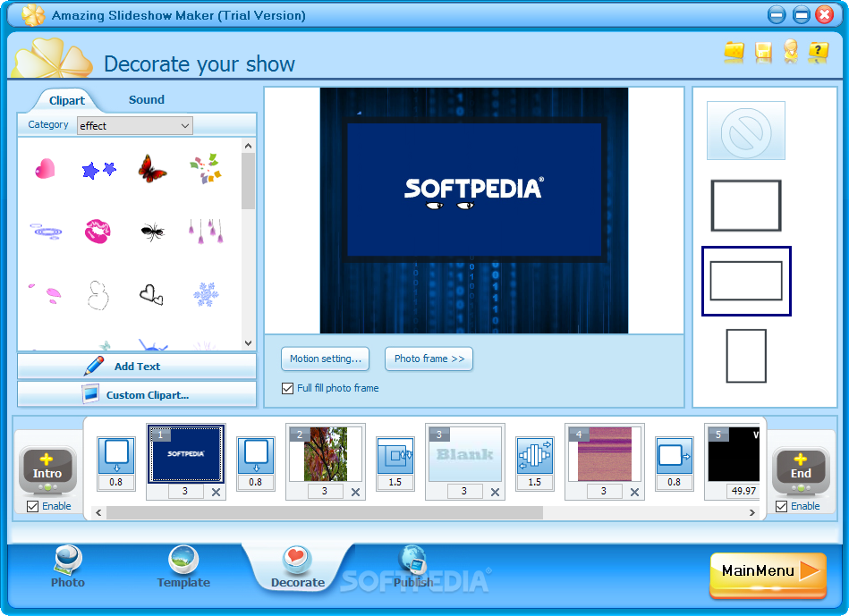Viewport: 849px width, 616px height.
Task: Open transition between slides 4 and 5
Action: click(x=675, y=456)
